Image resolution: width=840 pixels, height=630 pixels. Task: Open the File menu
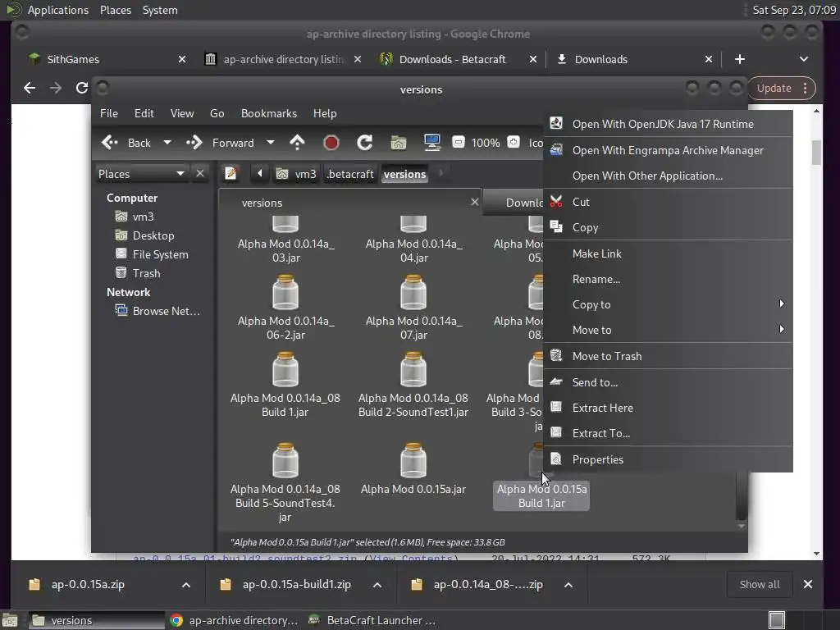tap(109, 113)
